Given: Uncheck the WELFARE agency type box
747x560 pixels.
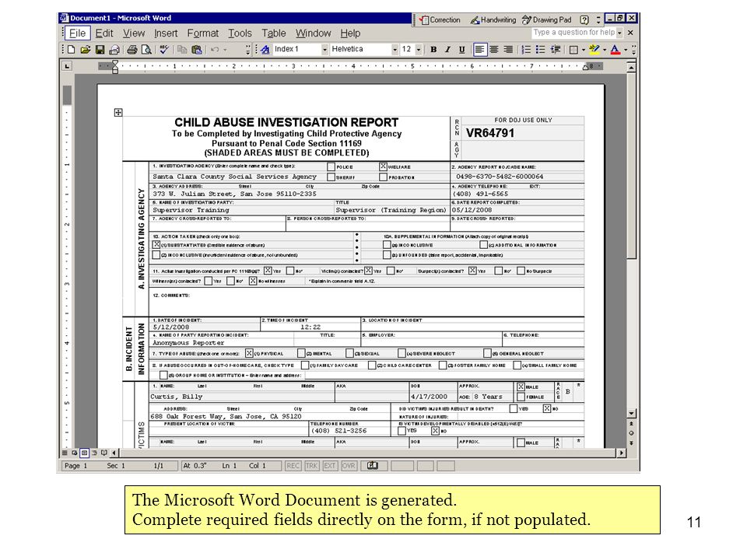Looking at the screenshot, I should tap(383, 166).
